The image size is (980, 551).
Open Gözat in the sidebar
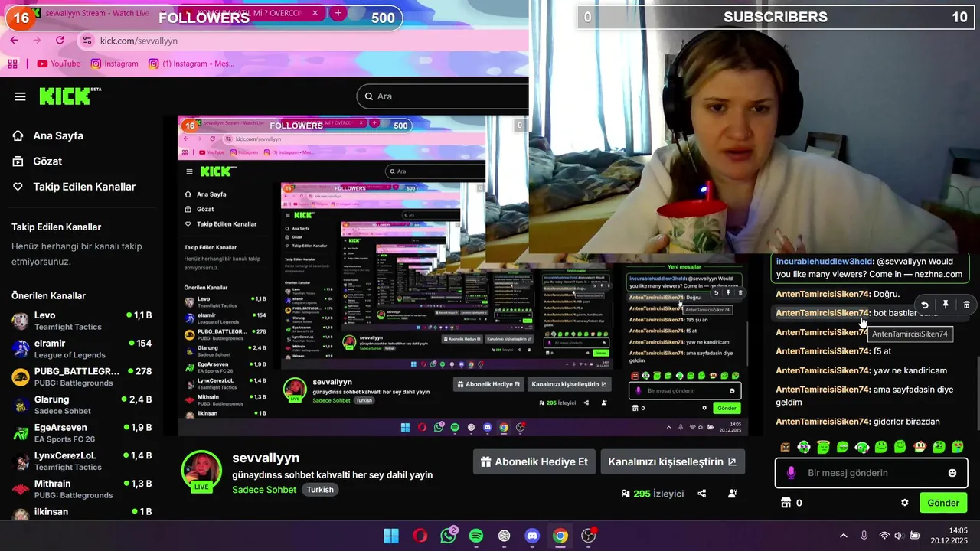pyautogui.click(x=38, y=161)
